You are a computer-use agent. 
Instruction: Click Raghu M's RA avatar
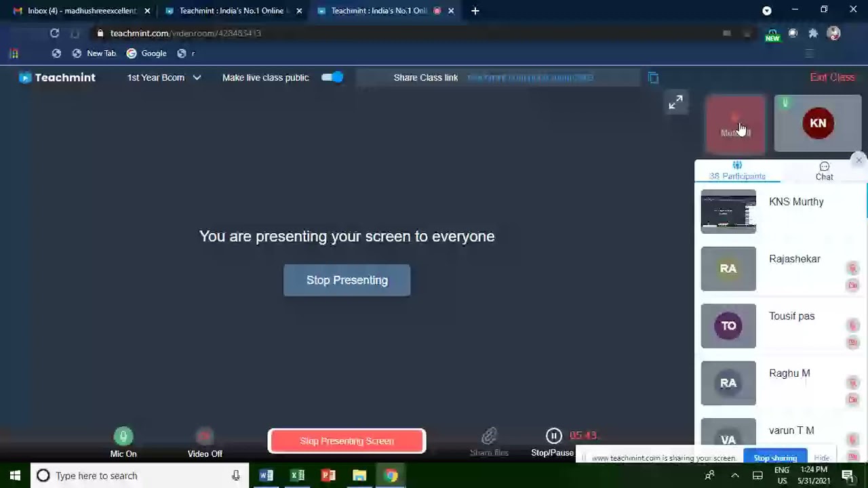click(x=728, y=383)
